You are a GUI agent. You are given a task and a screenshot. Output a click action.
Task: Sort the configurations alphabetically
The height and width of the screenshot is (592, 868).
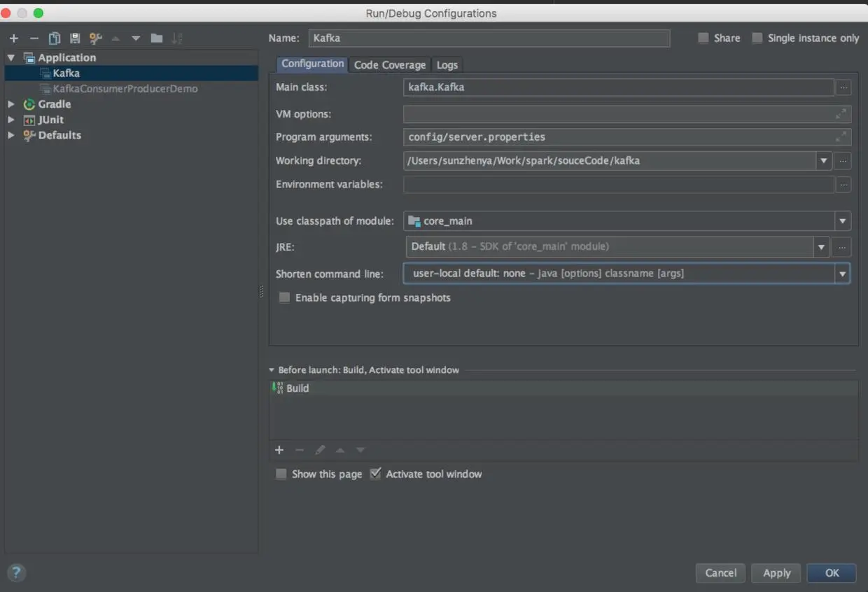(177, 38)
